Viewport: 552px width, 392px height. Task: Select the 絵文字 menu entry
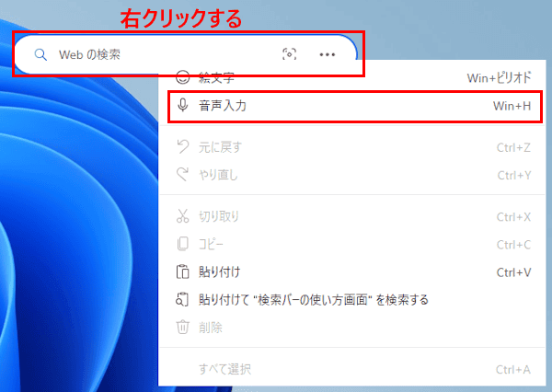(353, 77)
